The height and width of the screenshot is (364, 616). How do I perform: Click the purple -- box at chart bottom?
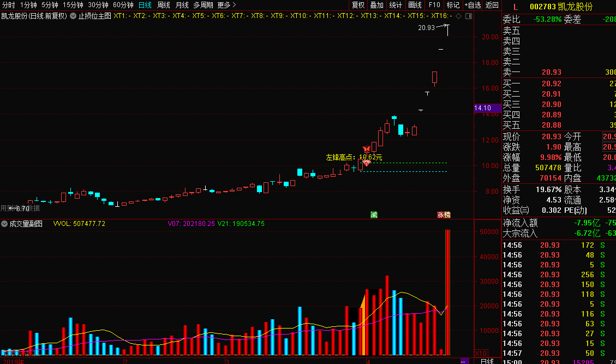pyautogui.click(x=464, y=361)
